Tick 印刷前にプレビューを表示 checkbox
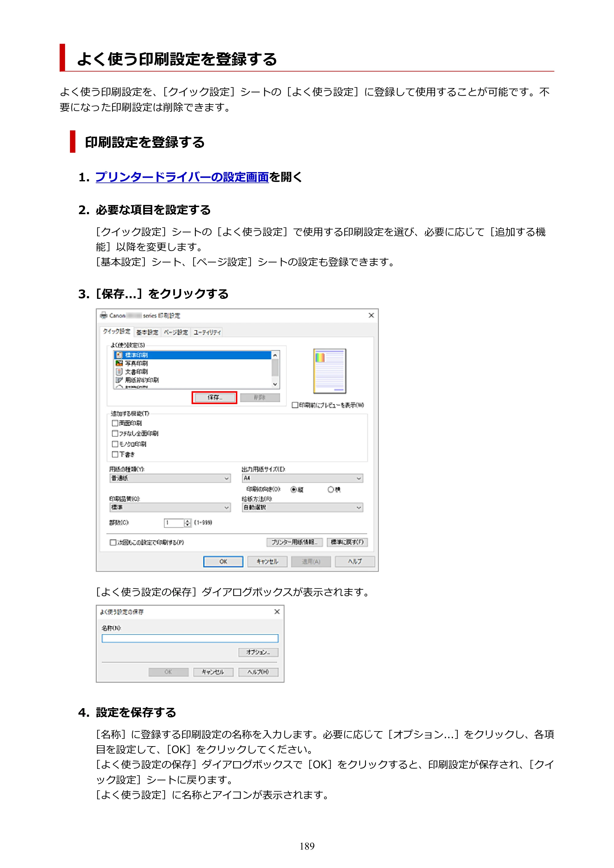The height and width of the screenshot is (868, 614). point(295,405)
